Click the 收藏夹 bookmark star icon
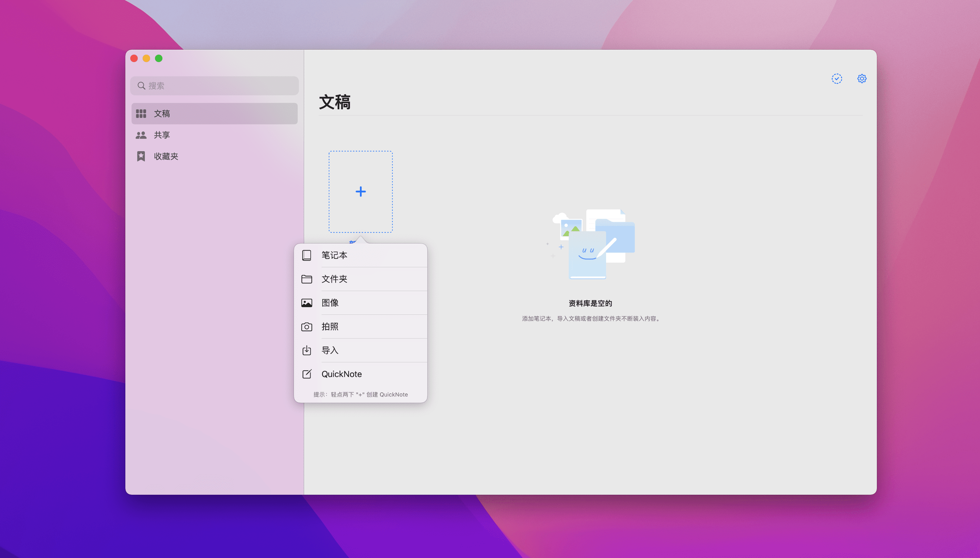980x558 pixels. click(x=141, y=156)
